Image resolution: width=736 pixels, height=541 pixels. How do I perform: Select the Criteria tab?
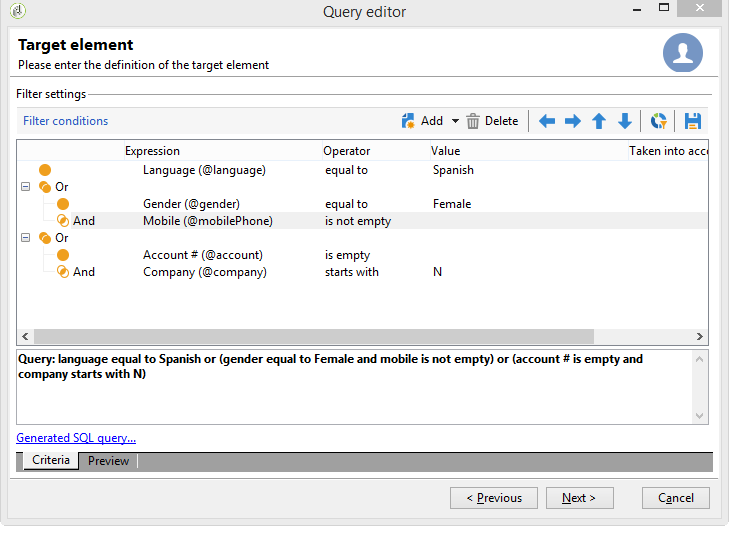pos(51,460)
